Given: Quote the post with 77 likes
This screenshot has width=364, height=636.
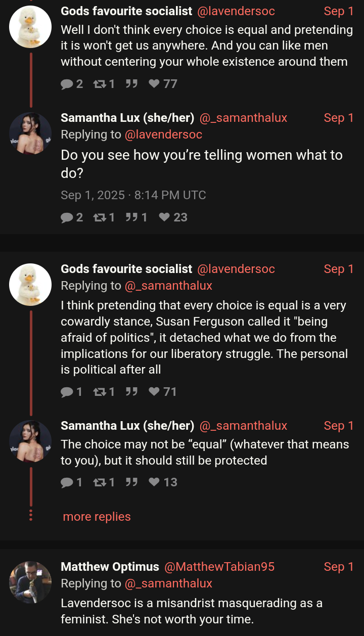Looking at the screenshot, I should 131,83.
